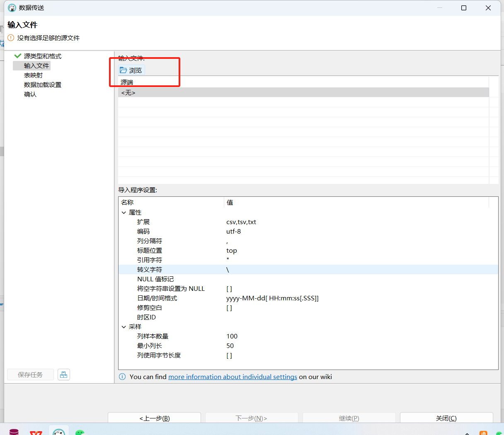
Task: Select the 编码 property row name
Action: pos(143,232)
